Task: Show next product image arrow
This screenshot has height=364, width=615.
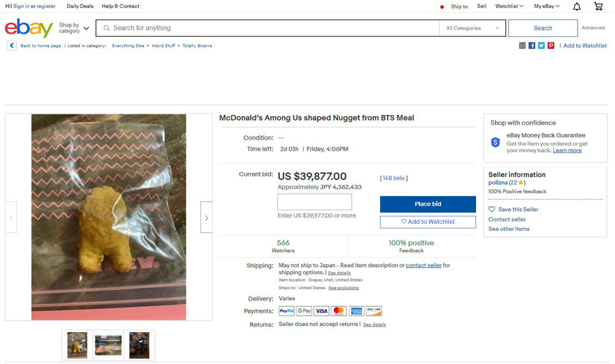Action: coord(206,217)
